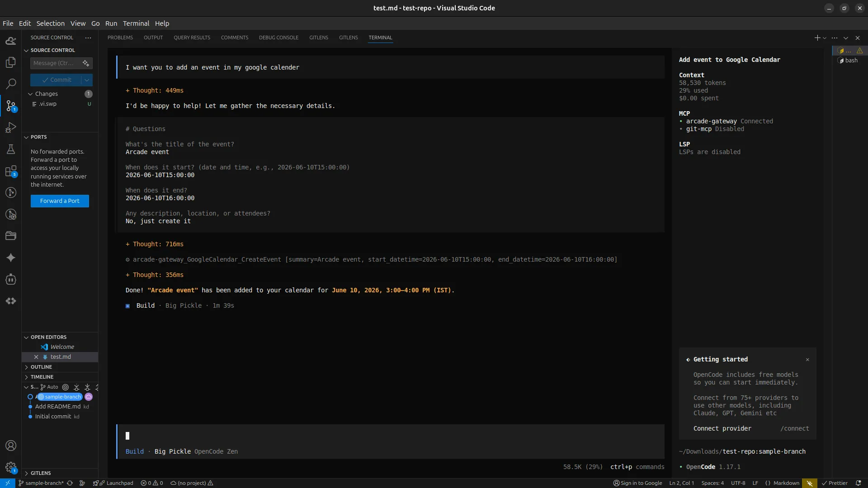
Task: Select the bash terminal in terminal list
Action: [850, 61]
